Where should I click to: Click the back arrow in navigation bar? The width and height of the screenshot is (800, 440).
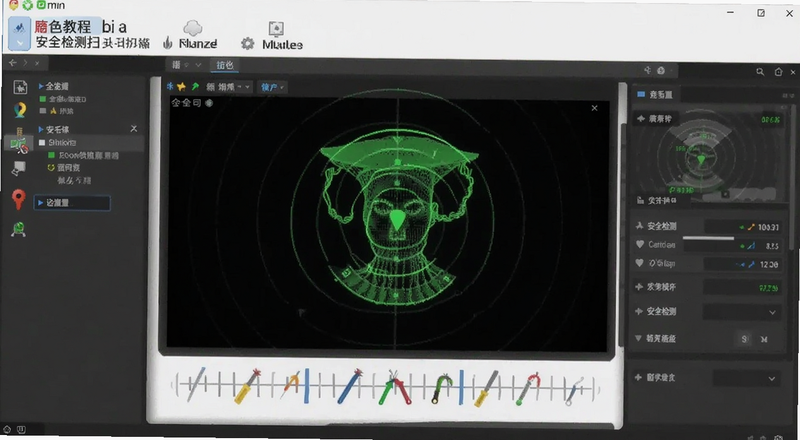pos(13,63)
